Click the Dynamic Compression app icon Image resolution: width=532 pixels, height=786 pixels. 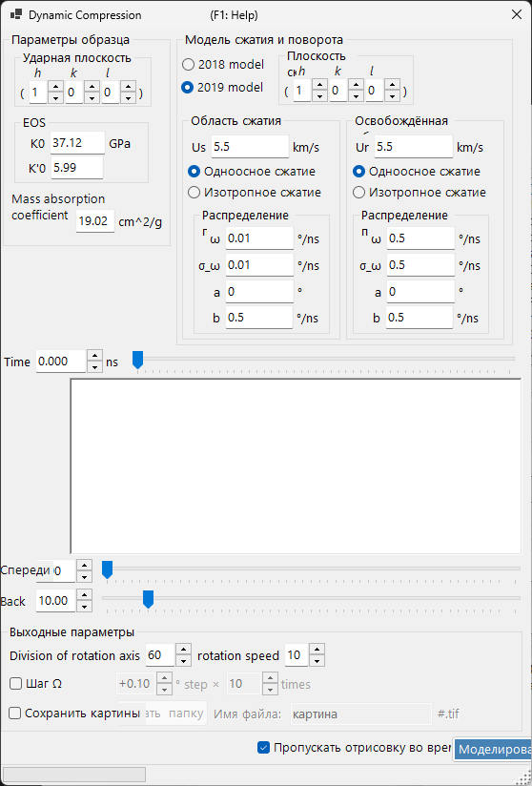pos(16,15)
